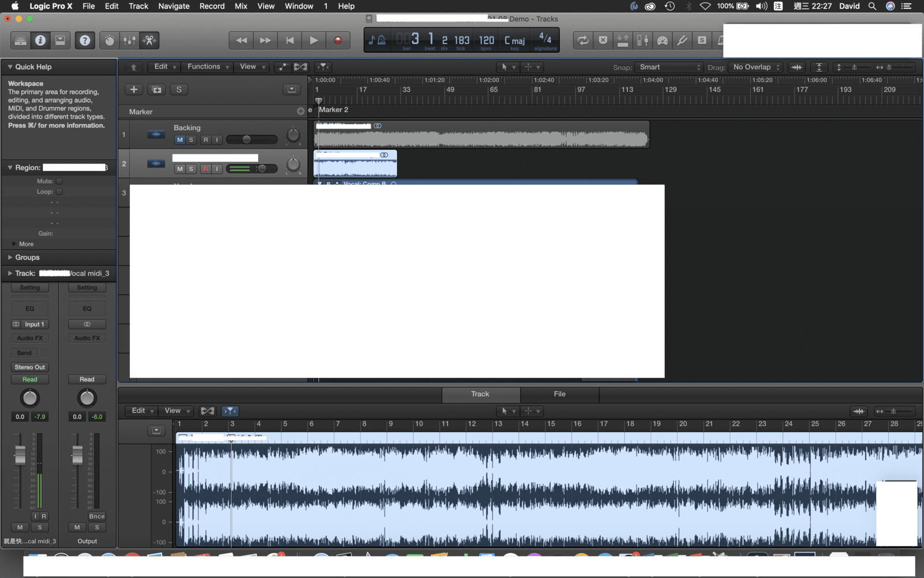
Task: Click the Input 1 channel strip button
Action: [x=35, y=324]
